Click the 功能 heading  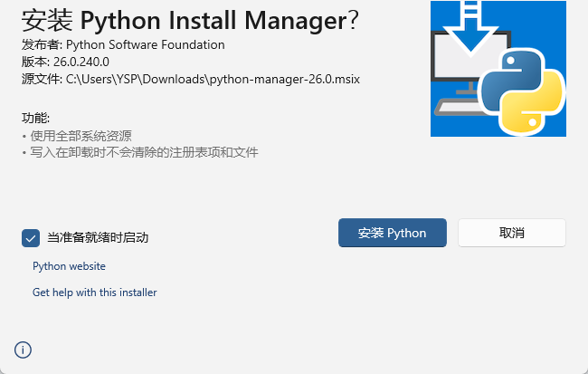coord(35,118)
